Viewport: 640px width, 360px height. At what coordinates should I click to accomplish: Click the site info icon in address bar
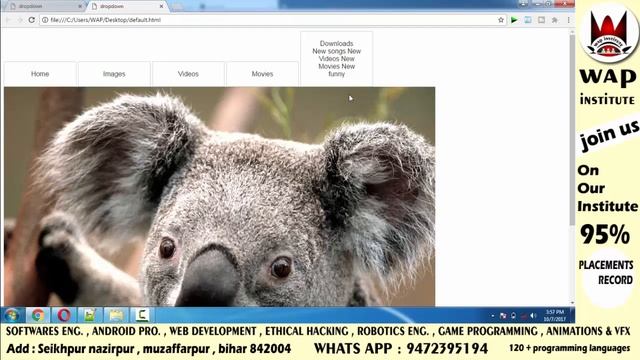coord(45,20)
